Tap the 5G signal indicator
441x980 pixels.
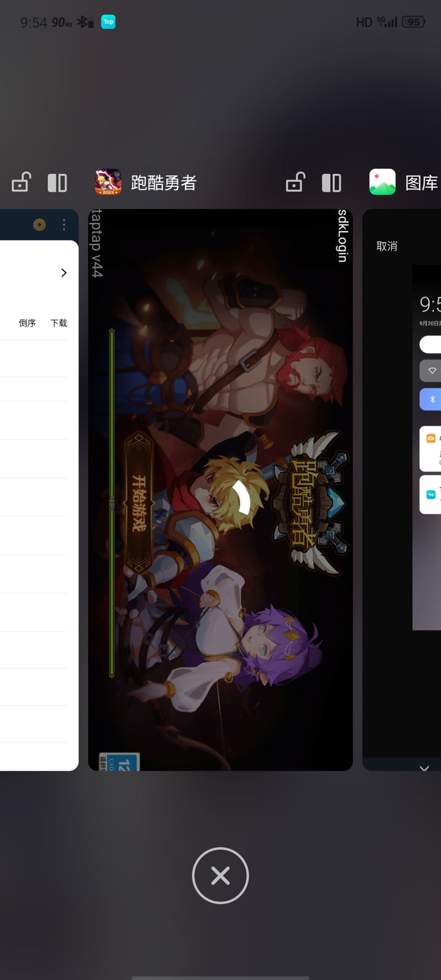[x=387, y=22]
